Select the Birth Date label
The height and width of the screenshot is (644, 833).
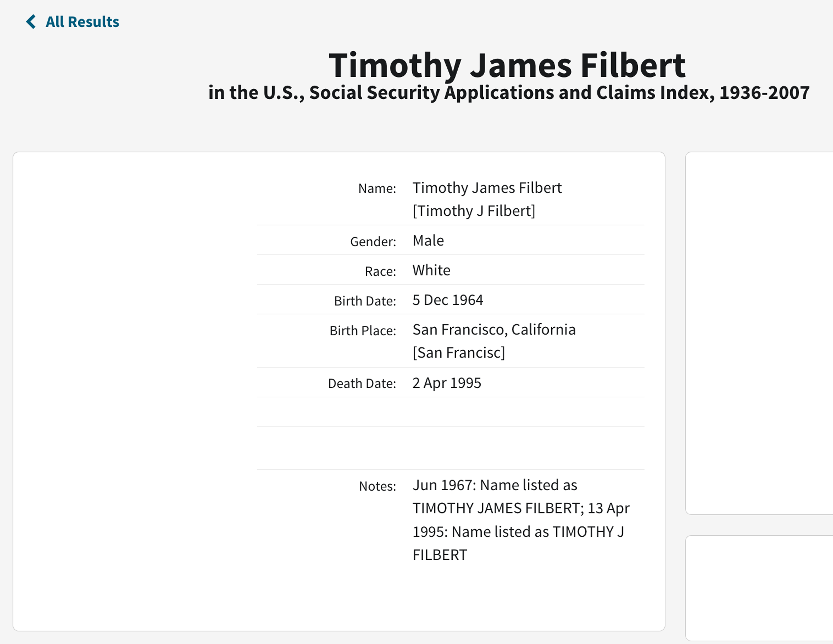click(x=365, y=301)
